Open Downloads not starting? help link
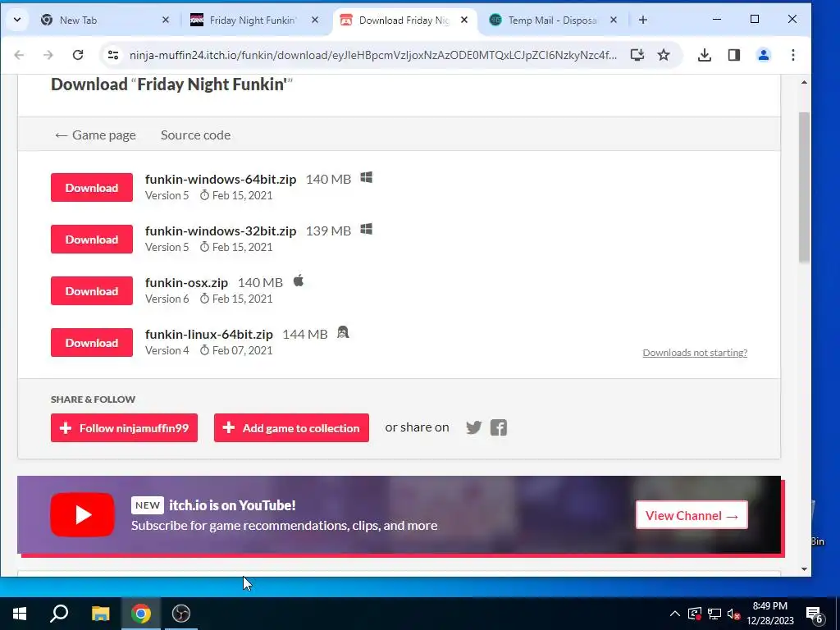The image size is (840, 630). pos(695,353)
